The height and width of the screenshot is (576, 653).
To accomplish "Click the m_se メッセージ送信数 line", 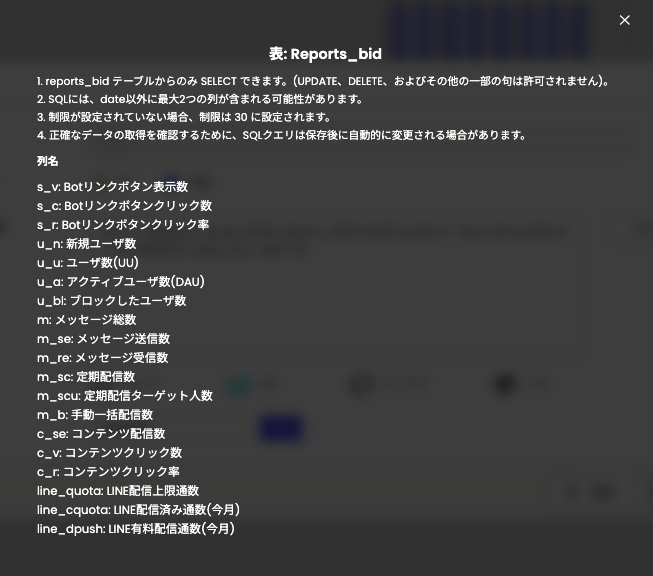I will pos(103,339).
